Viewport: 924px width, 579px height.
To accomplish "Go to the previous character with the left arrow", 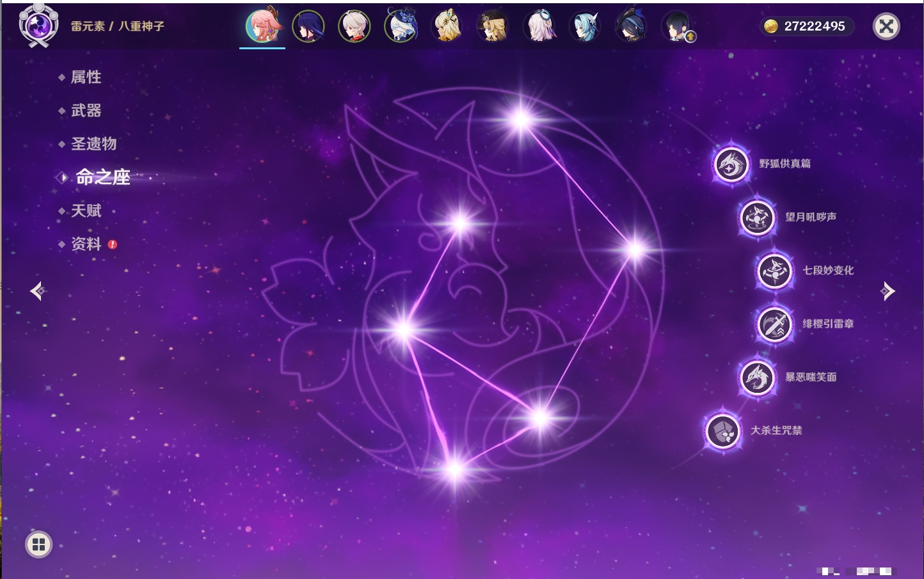I will point(37,291).
